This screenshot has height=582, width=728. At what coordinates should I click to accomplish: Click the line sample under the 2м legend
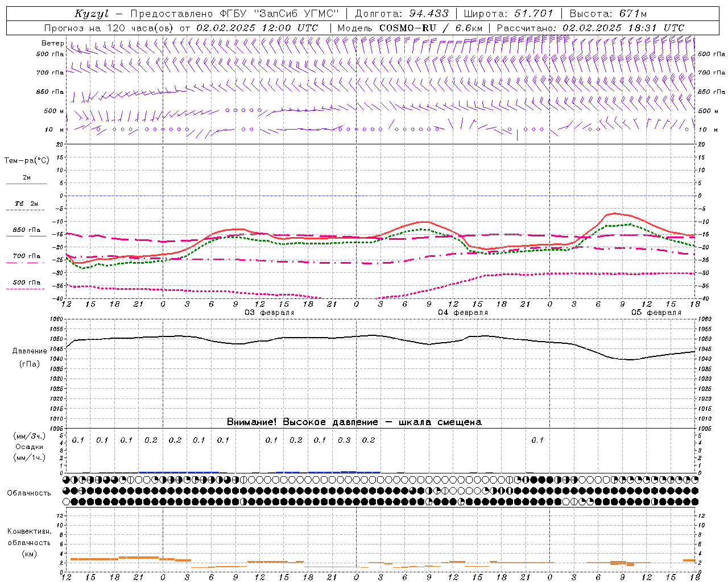(26, 184)
